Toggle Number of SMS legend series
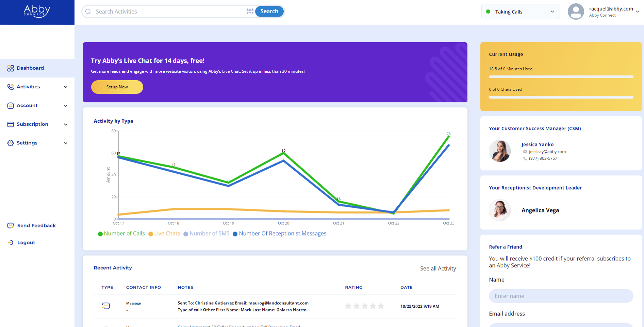Image resolution: width=644 pixels, height=327 pixels. (x=207, y=234)
